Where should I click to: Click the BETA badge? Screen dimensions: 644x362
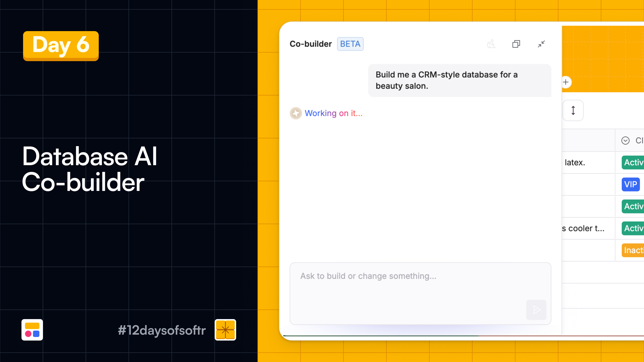point(350,44)
